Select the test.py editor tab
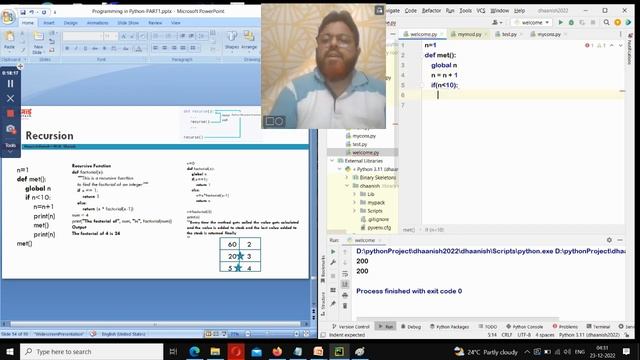 [509, 34]
